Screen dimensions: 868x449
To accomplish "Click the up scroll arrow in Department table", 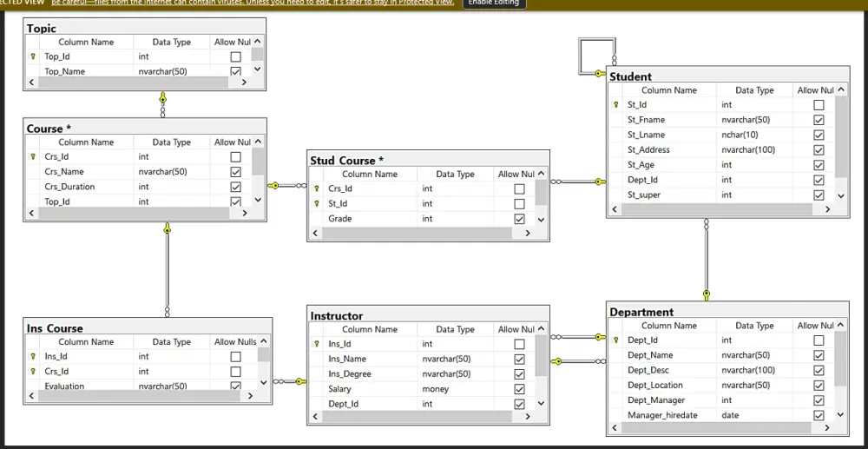I will pos(841,326).
